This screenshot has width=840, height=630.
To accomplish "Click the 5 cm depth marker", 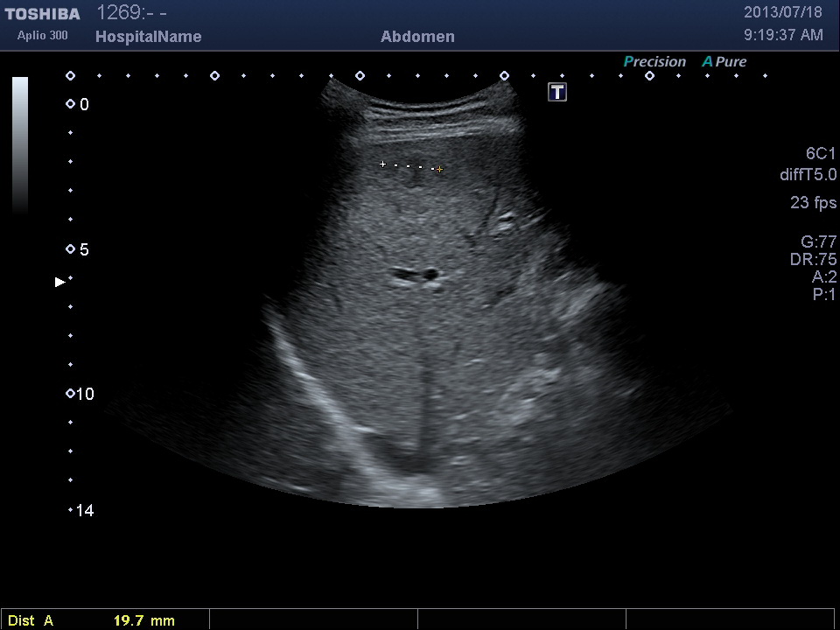I will (x=78, y=249).
